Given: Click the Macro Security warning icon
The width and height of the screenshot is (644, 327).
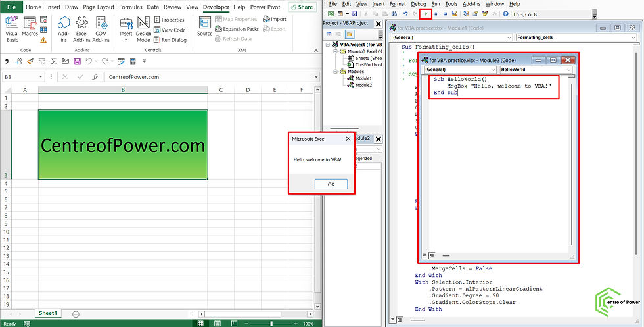Looking at the screenshot, I should point(43,40).
